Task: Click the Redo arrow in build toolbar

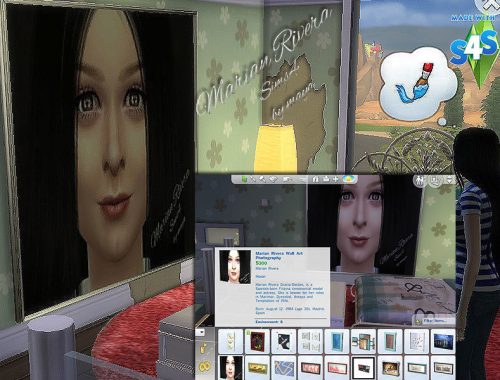Action: pyautogui.click(x=302, y=180)
